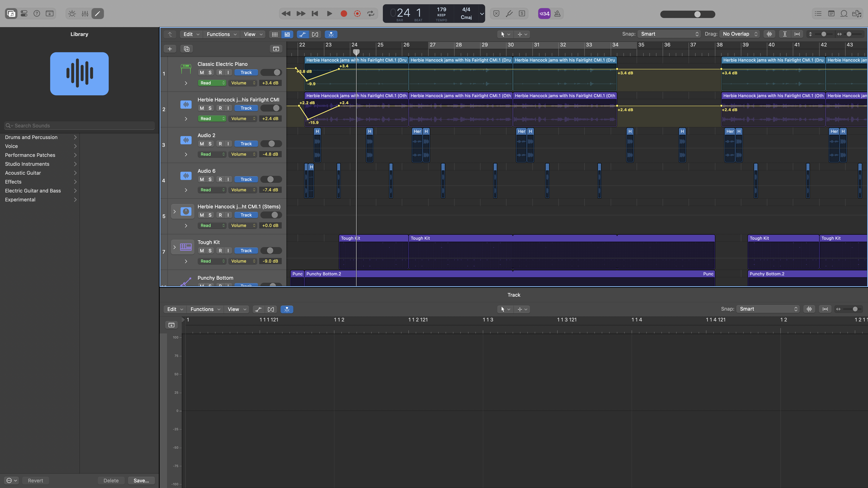Record-enable the Tough Kit track
The width and height of the screenshot is (868, 488).
coord(220,251)
